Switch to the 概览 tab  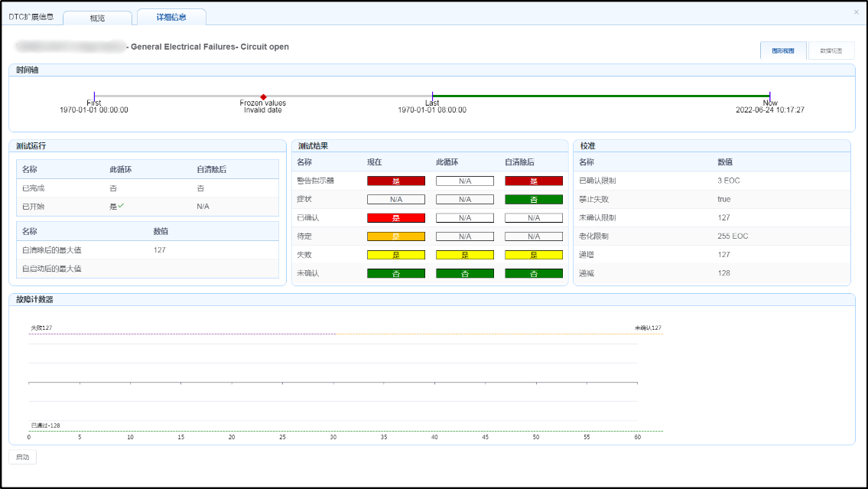point(97,18)
